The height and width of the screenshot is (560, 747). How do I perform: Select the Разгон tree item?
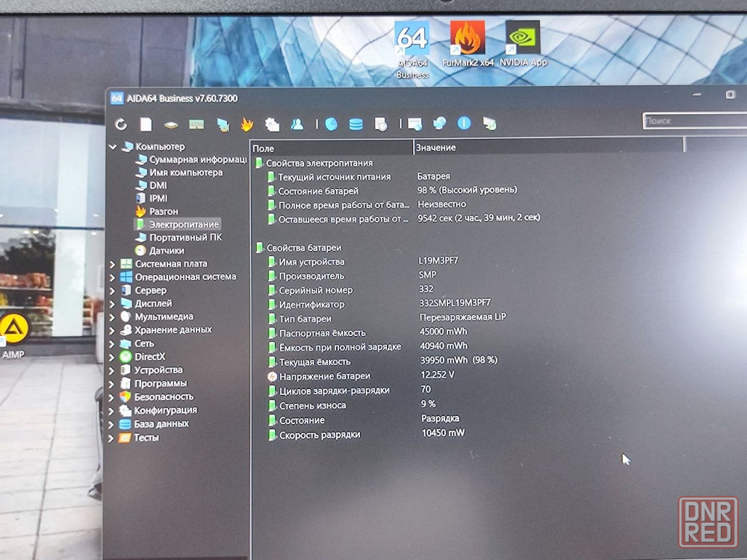157,211
